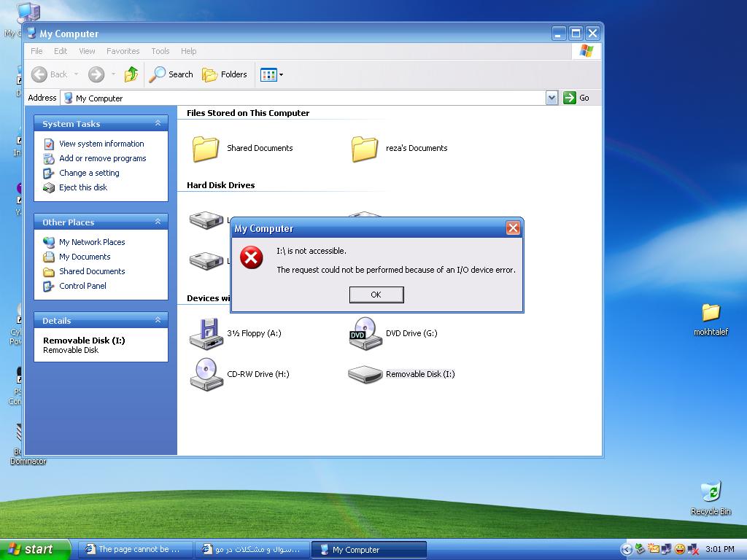Close the I/O device error dialog
The width and height of the screenshot is (747, 560).
(x=513, y=228)
